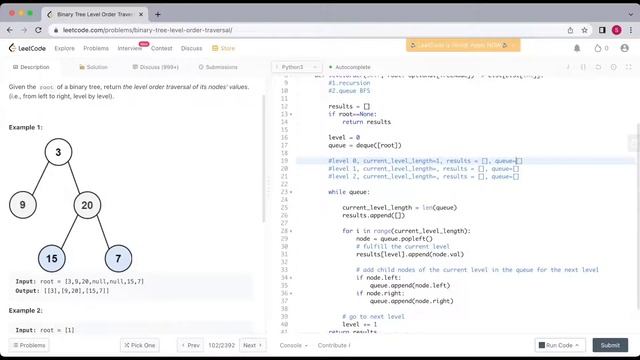Image resolution: width=640 pixels, height=360 pixels.
Task: Open the streak fire counter
Action: pos(601,48)
